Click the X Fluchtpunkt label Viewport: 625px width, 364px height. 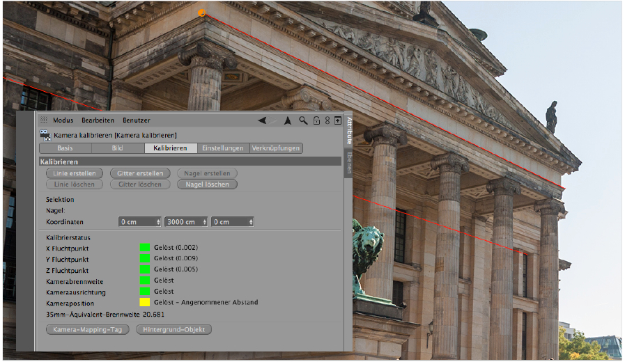coord(68,248)
